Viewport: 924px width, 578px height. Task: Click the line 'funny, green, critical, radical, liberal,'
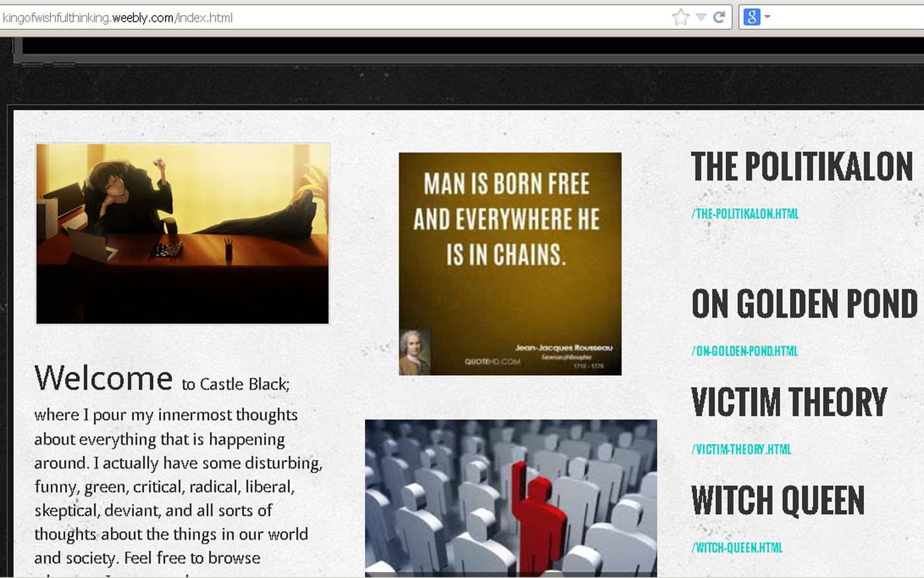click(164, 487)
